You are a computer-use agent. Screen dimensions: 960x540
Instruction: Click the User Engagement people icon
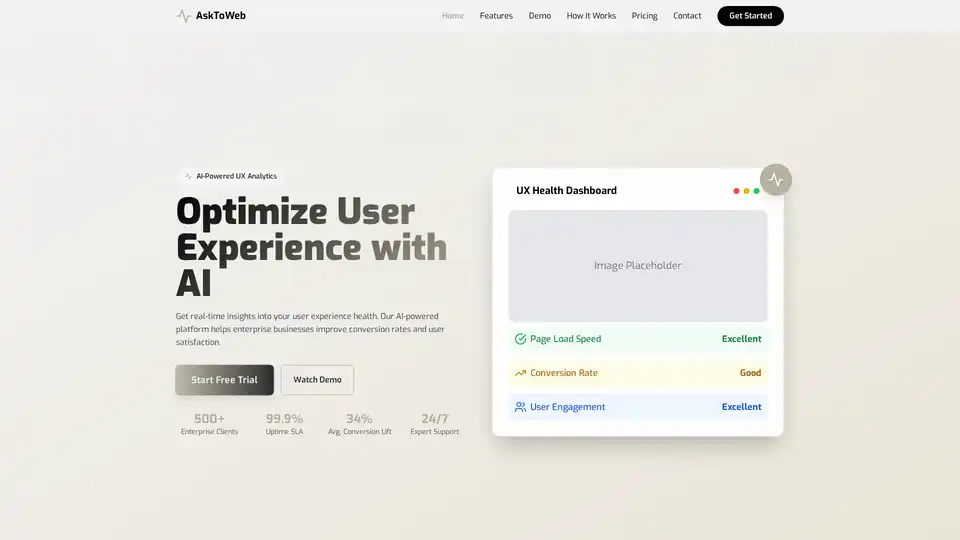(x=520, y=407)
